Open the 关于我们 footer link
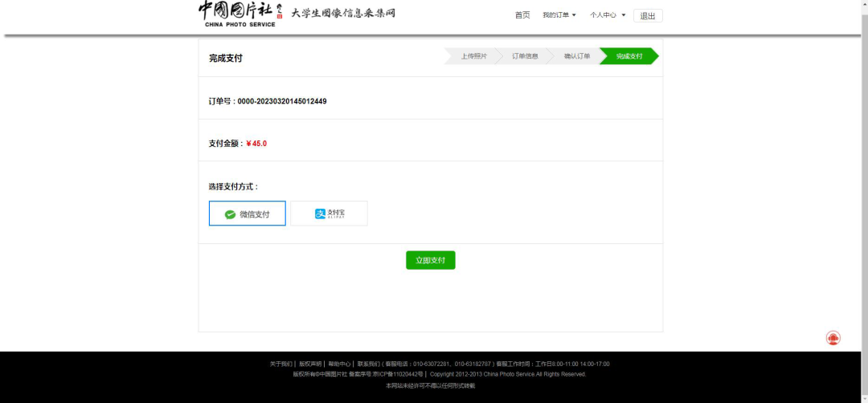The height and width of the screenshot is (403, 868). point(280,364)
